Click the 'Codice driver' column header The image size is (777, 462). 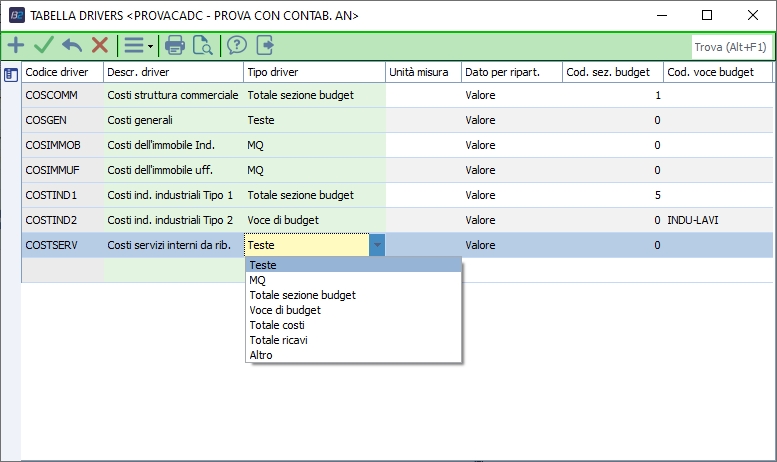62,72
